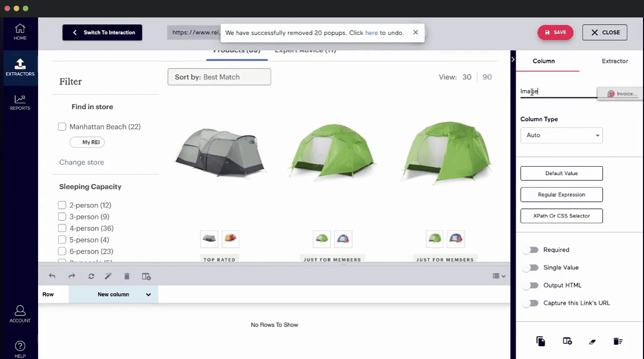Viewport: 644px width, 359px height.
Task: Click the Switch To Interaction button
Action: pyautogui.click(x=102, y=32)
